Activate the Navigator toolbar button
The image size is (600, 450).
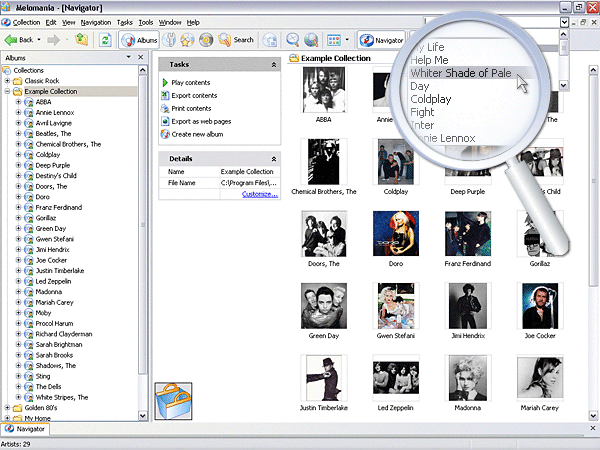point(382,40)
